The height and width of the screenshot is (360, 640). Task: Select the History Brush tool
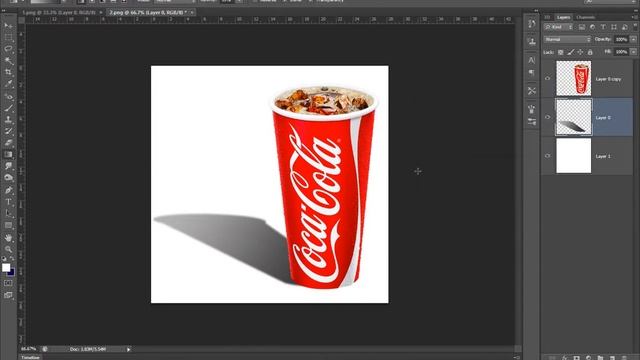tap(8, 131)
